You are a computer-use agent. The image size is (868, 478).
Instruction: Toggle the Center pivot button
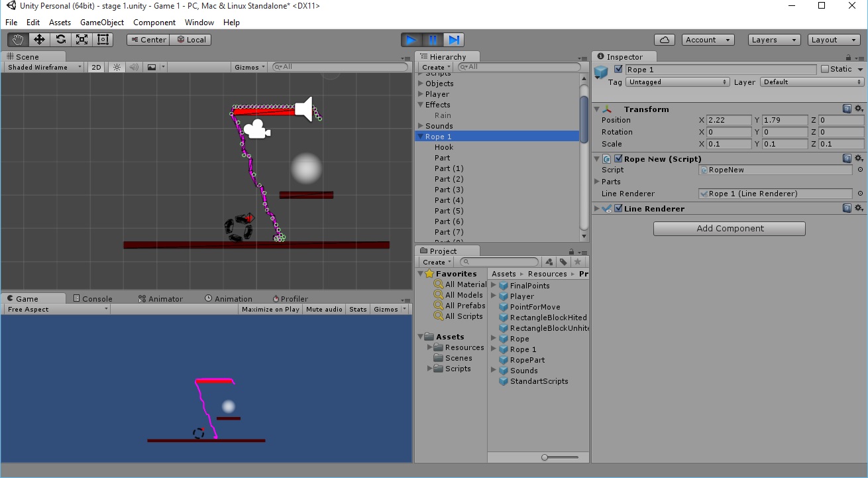[148, 40]
